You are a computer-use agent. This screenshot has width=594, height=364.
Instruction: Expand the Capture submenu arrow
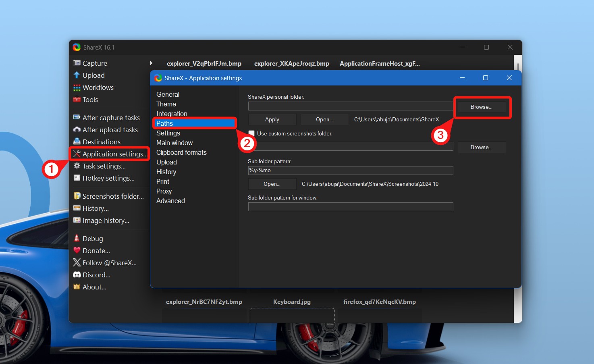151,63
